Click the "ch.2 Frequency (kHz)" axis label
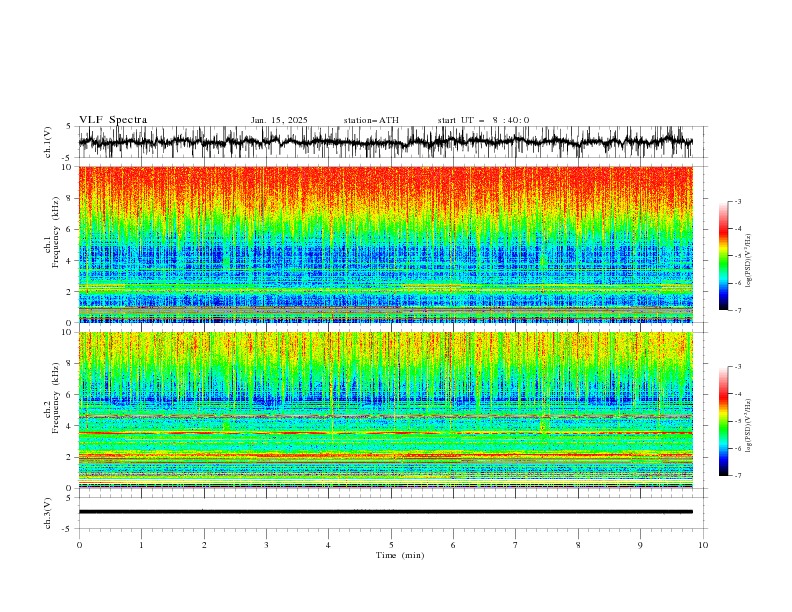This screenshot has height=612, width=792. click(52, 398)
